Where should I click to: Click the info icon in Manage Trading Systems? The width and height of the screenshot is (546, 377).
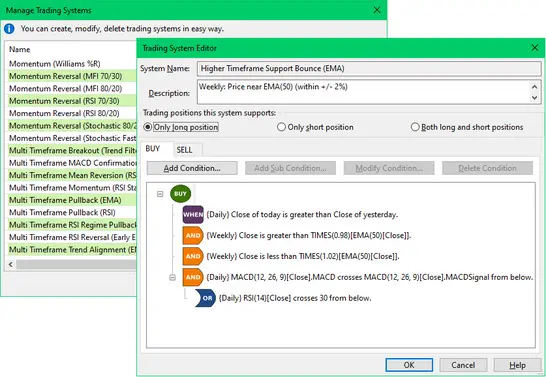pyautogui.click(x=9, y=29)
